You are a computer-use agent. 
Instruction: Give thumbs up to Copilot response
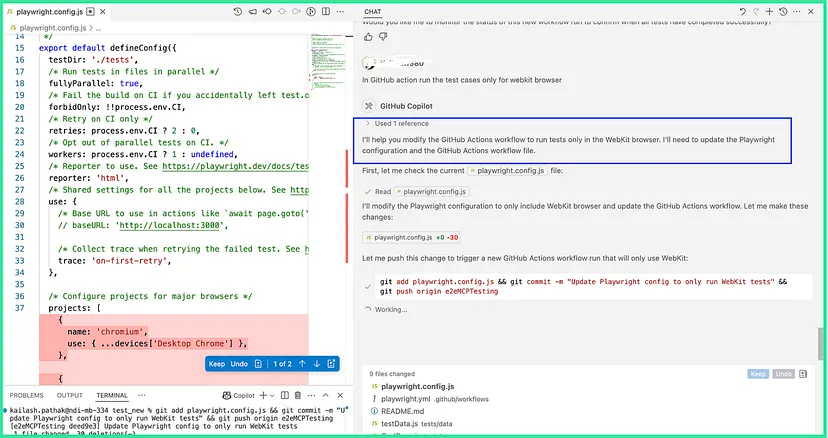pos(368,36)
